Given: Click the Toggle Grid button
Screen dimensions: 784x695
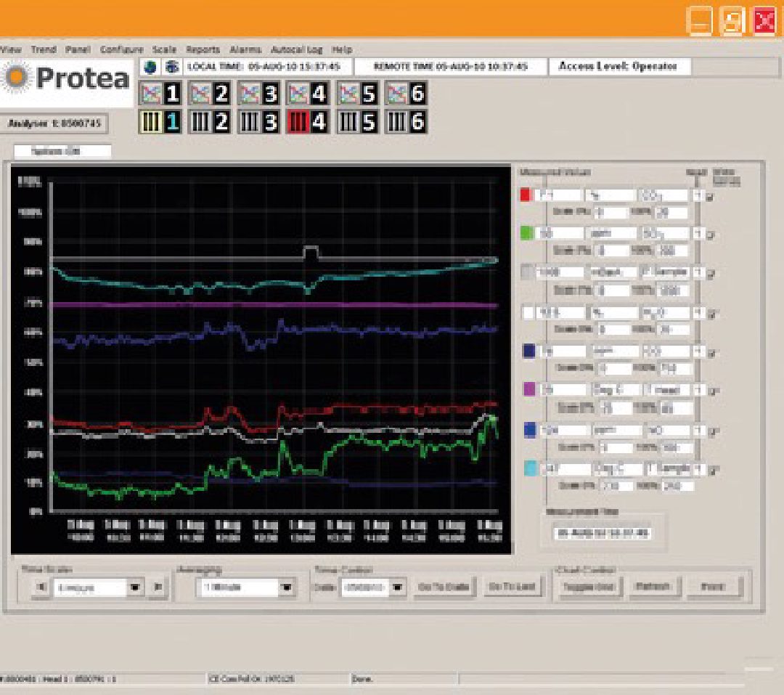Looking at the screenshot, I should click(587, 587).
